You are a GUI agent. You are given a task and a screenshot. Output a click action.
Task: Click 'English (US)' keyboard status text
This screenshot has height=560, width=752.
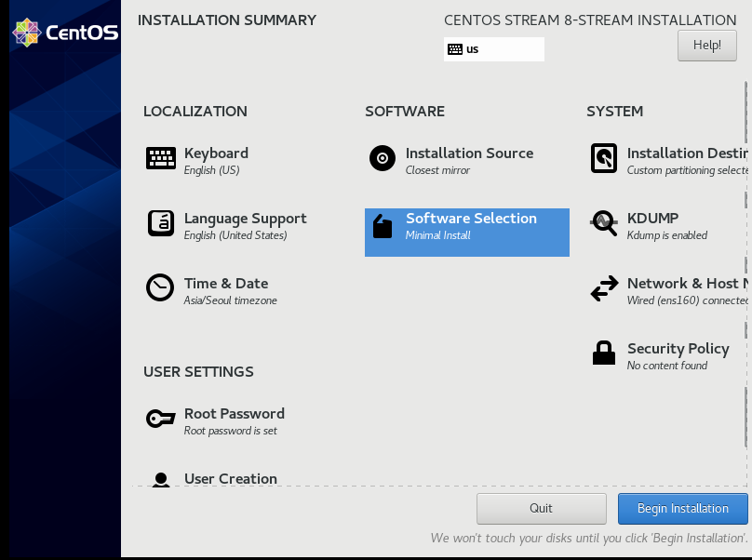pyautogui.click(x=211, y=170)
